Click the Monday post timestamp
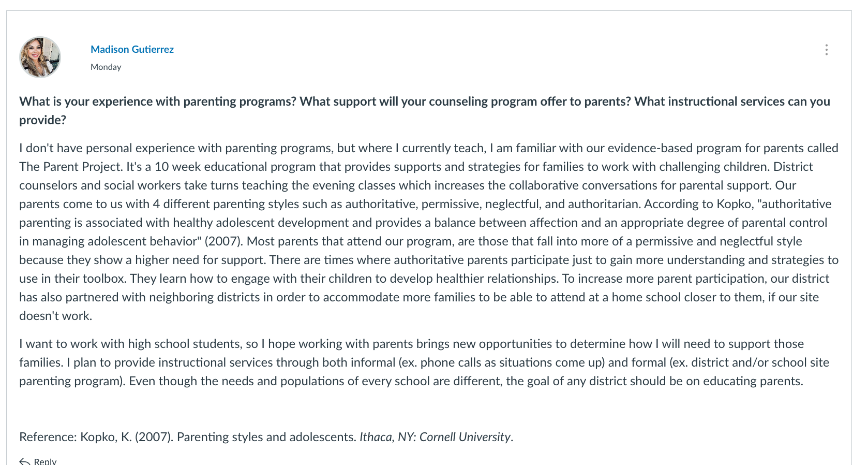The width and height of the screenshot is (868, 465). tap(106, 67)
